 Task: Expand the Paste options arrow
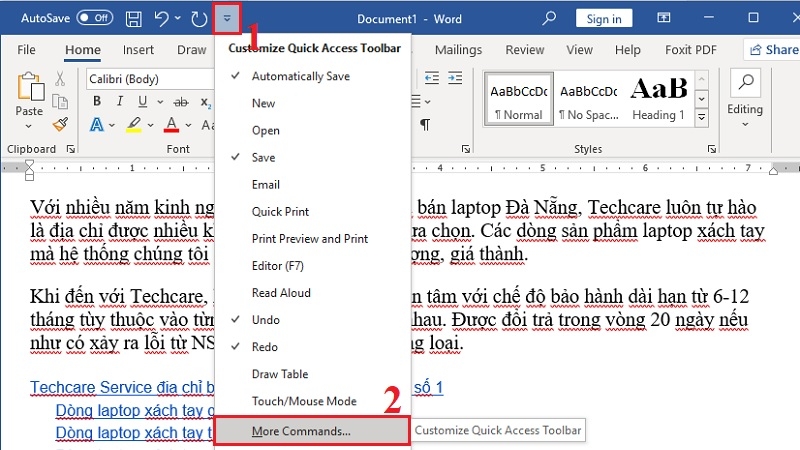coord(29,125)
